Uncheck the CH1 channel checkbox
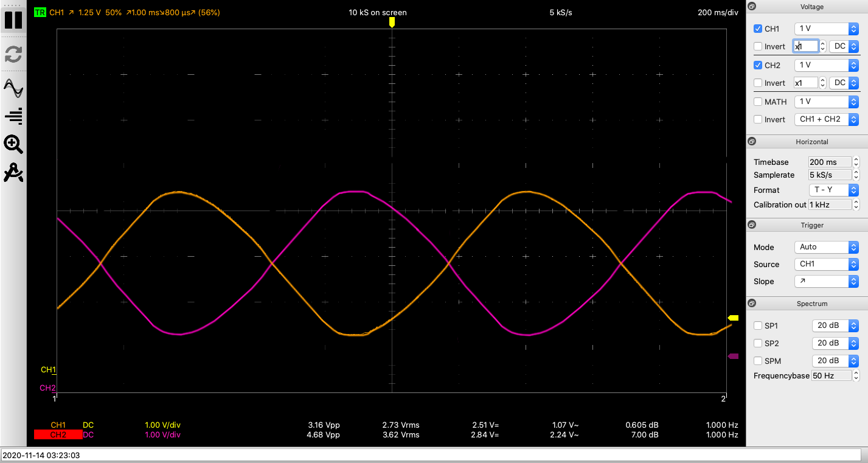The height and width of the screenshot is (463, 868). coord(758,29)
